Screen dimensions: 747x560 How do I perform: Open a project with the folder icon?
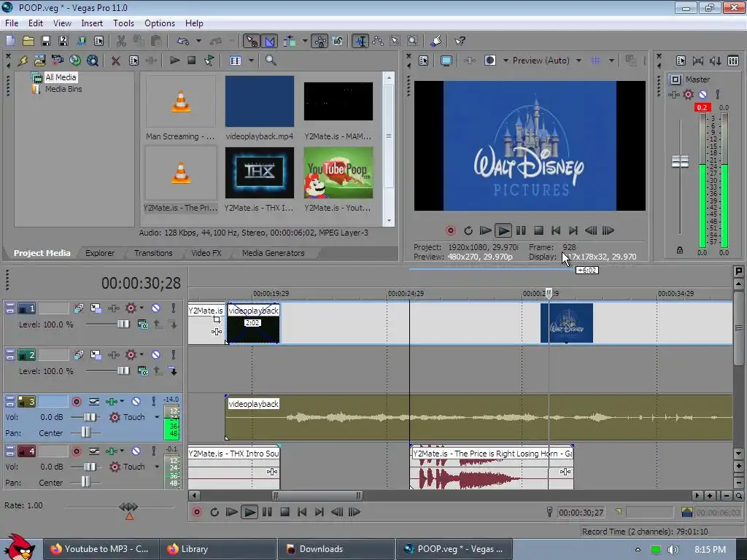[x=28, y=41]
